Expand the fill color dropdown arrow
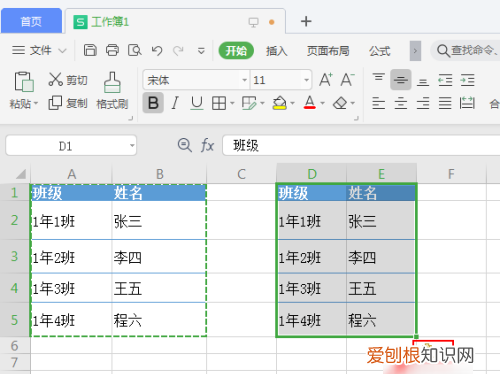500x374 pixels. (x=292, y=103)
